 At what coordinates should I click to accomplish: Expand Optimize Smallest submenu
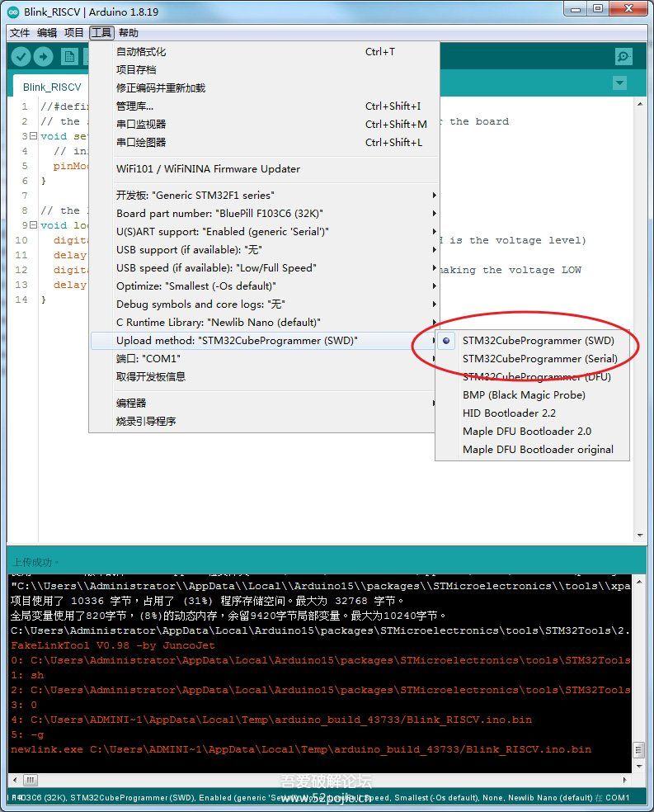click(x=264, y=286)
